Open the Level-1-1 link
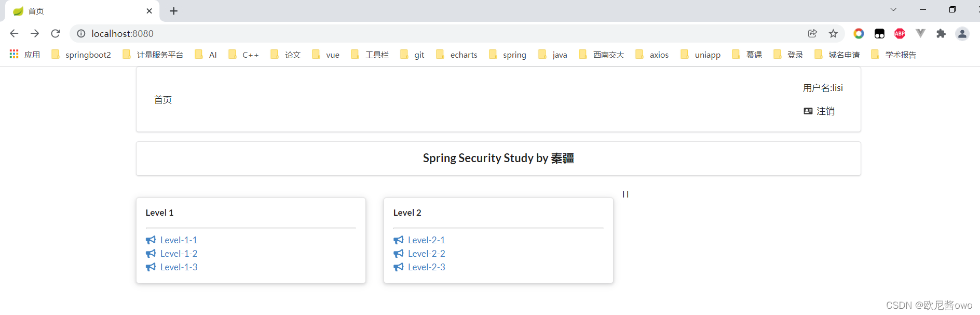Image resolution: width=980 pixels, height=315 pixels. 179,240
